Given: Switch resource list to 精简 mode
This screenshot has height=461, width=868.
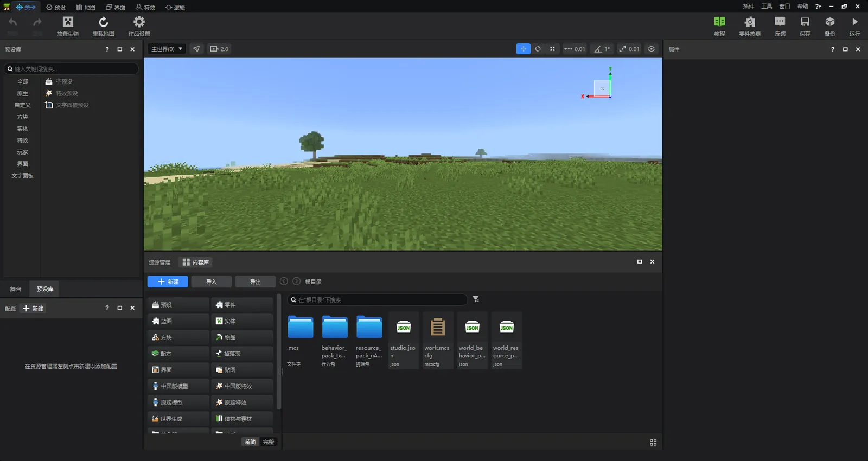Looking at the screenshot, I should [250, 442].
